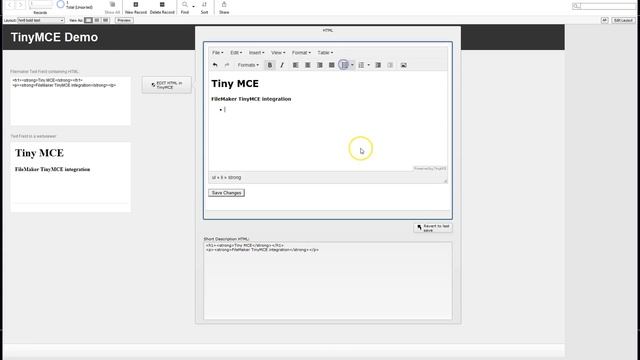The image size is (640, 360).
Task: Undo the last edit in TinyMCE
Action: point(215,65)
